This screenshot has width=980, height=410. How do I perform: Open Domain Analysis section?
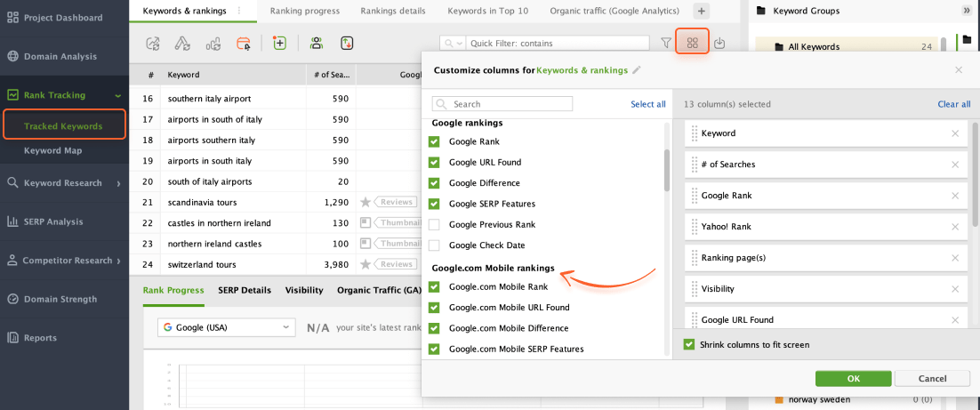[x=52, y=56]
